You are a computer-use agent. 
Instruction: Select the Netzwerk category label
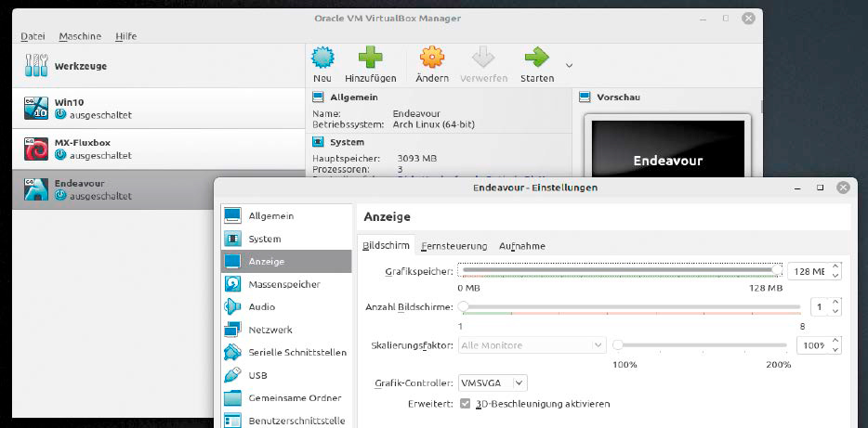point(270,330)
